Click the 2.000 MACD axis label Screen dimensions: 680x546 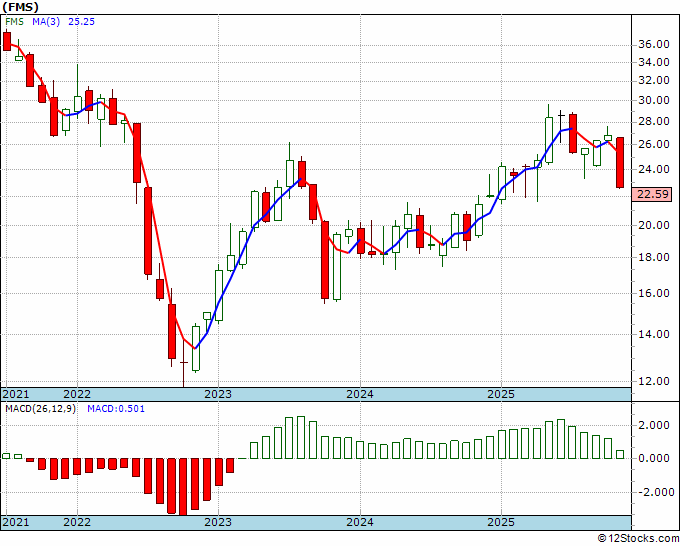(x=654, y=425)
